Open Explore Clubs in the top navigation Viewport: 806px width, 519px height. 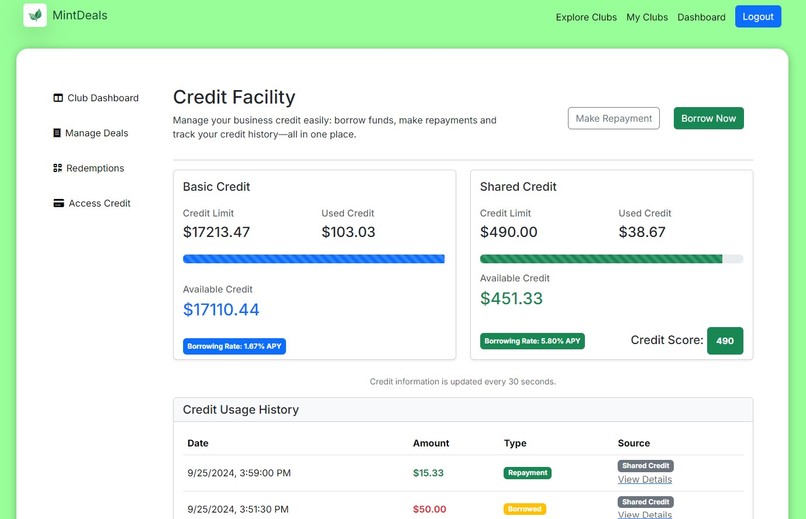(x=586, y=17)
